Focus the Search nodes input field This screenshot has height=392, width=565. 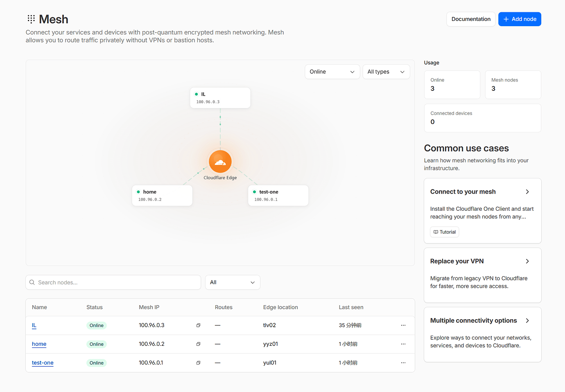(113, 282)
